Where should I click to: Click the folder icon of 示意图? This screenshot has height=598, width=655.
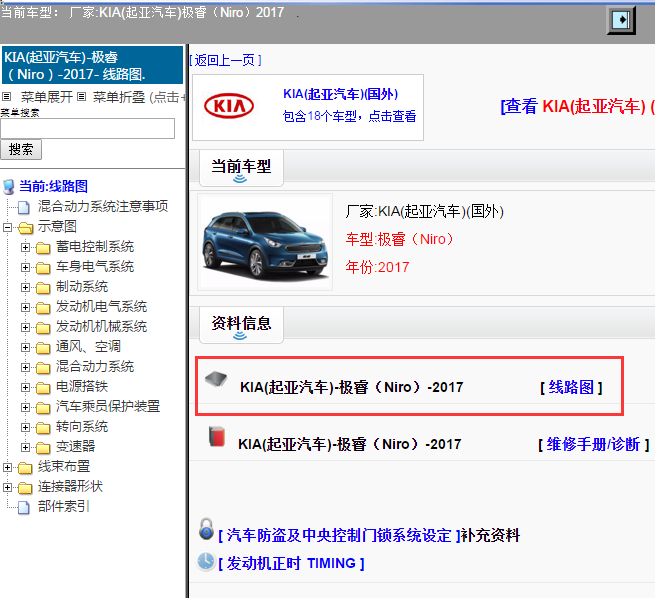tap(25, 228)
